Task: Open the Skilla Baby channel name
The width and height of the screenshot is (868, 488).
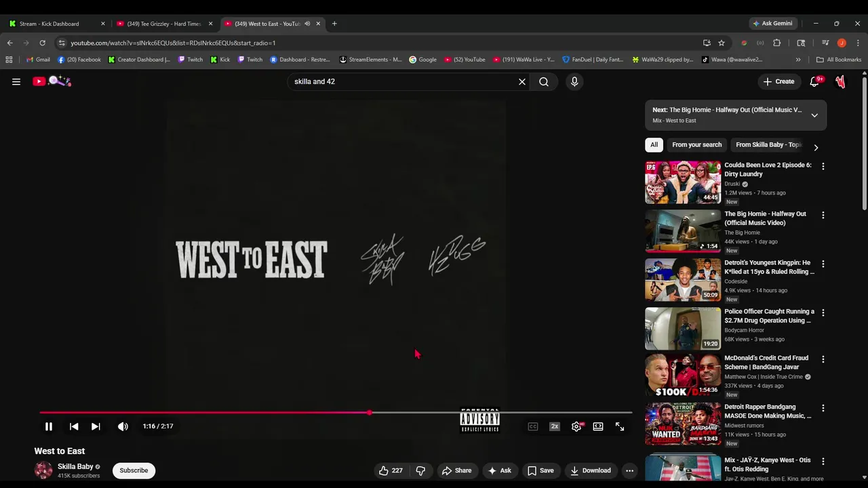Action: tap(75, 466)
